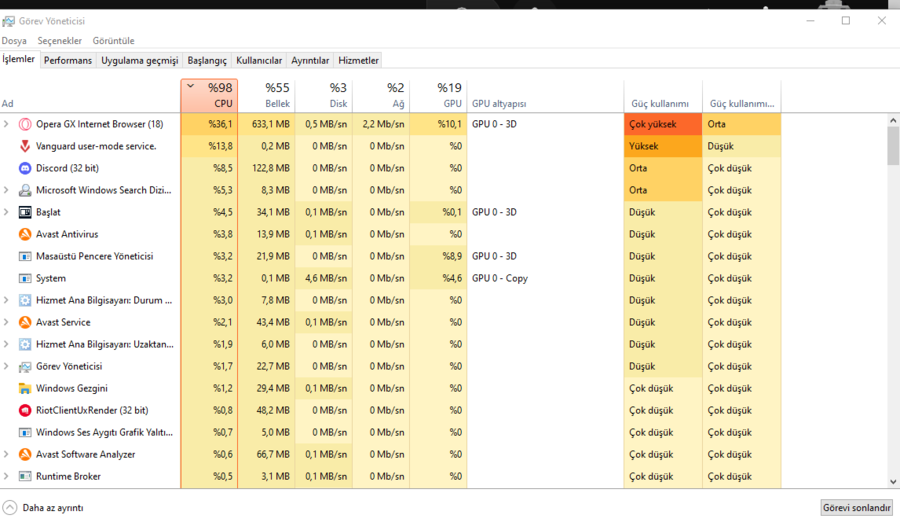Click the Vanguard user-mode service icon
Viewport: 900px width, 526px height.
click(25, 146)
